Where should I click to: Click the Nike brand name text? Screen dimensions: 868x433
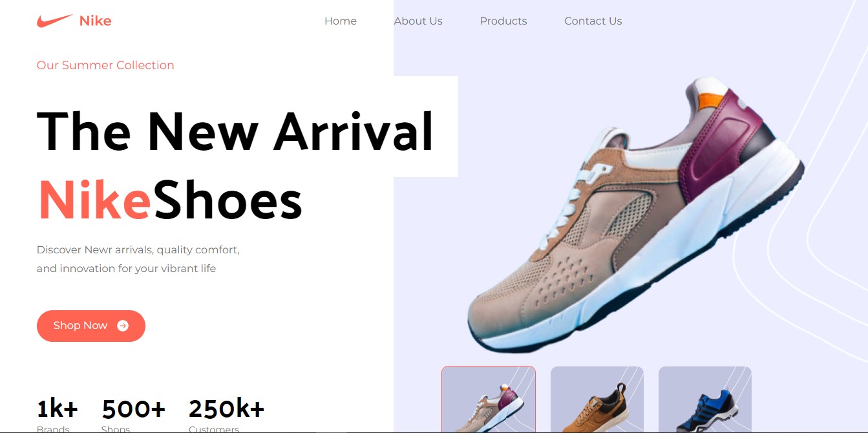(x=95, y=21)
